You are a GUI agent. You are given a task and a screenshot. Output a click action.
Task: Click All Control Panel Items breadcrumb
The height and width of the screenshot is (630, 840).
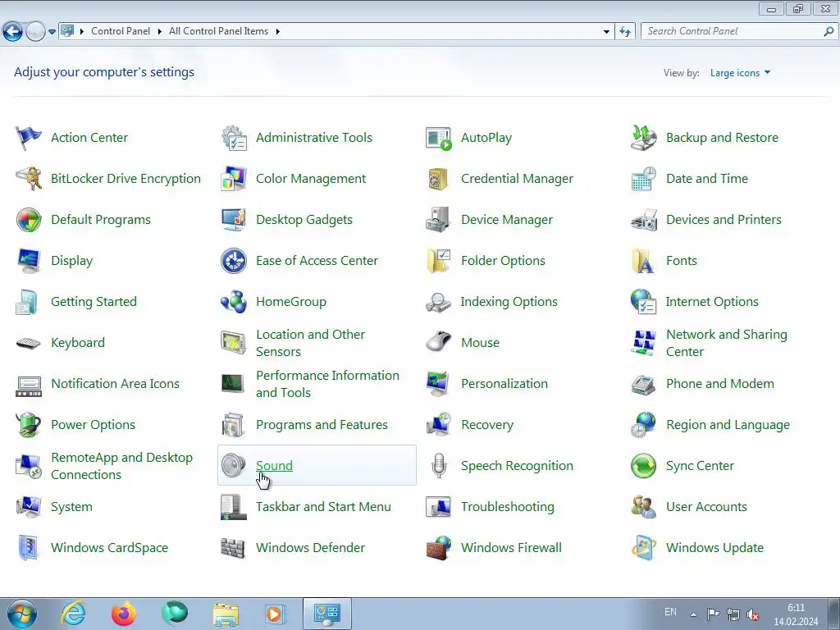click(x=218, y=31)
